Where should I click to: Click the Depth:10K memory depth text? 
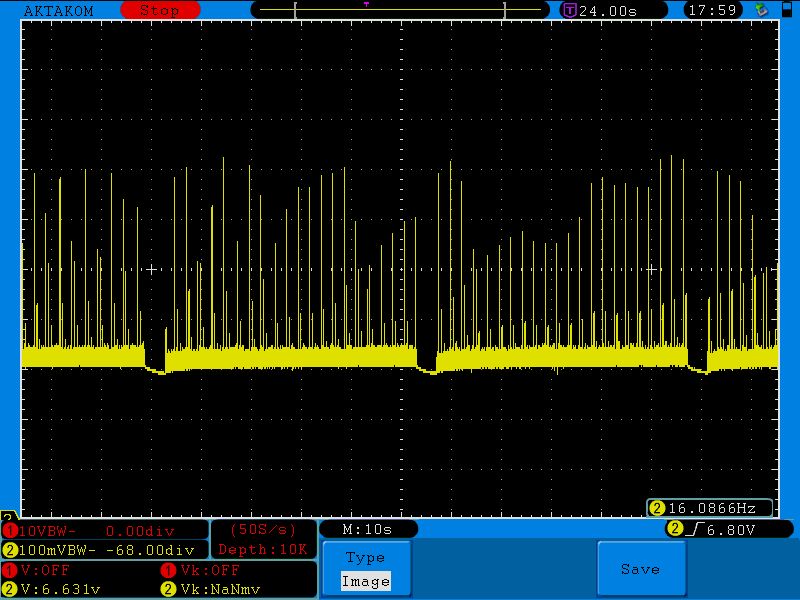[263, 549]
